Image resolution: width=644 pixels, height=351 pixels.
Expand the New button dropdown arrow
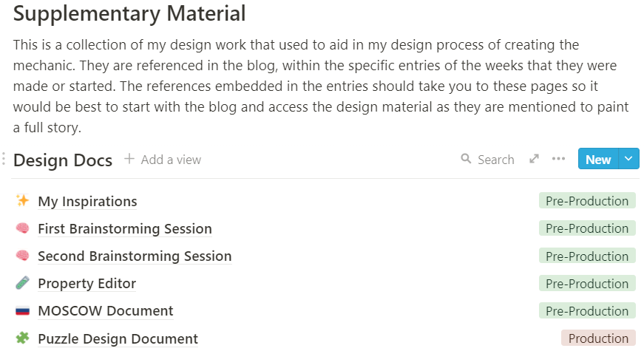628,159
